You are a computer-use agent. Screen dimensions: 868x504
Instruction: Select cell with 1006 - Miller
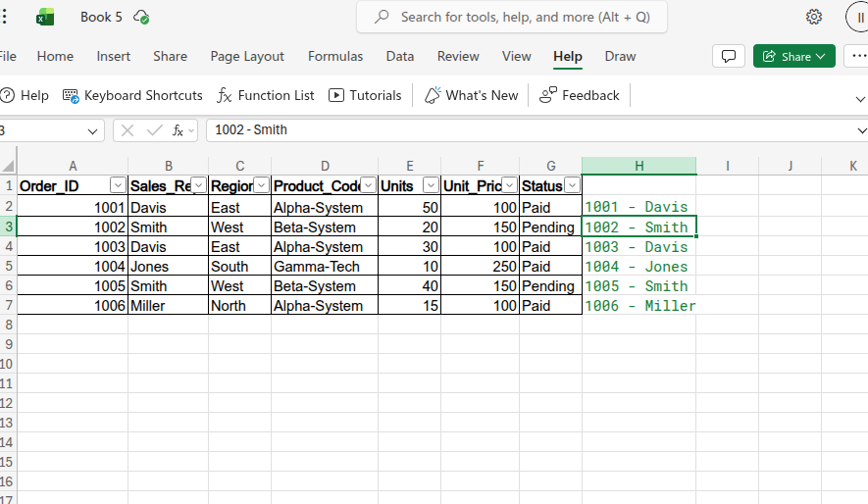pos(638,305)
